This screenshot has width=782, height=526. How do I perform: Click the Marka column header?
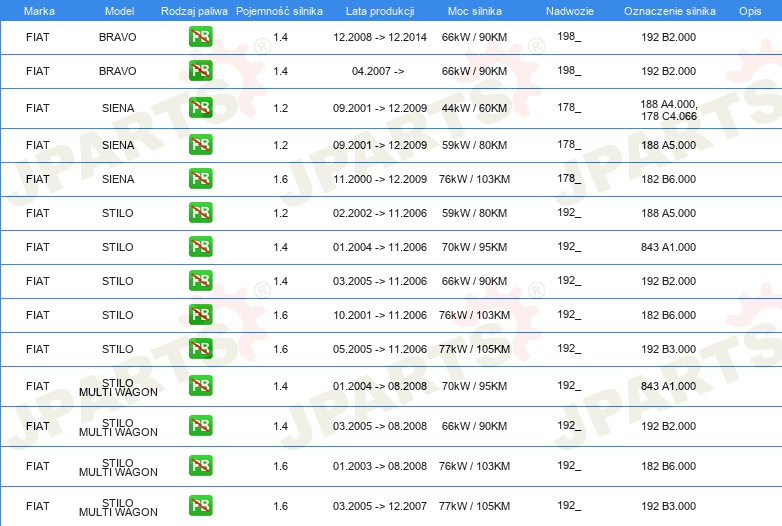(39, 11)
